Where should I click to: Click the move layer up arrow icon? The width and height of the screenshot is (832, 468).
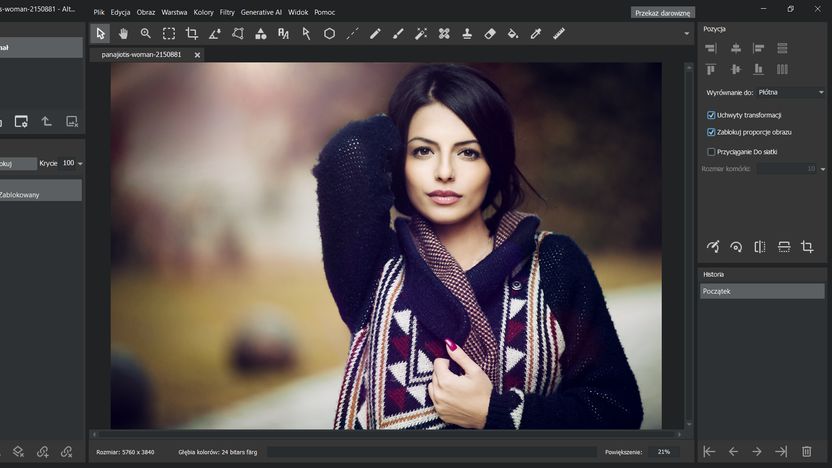[47, 122]
